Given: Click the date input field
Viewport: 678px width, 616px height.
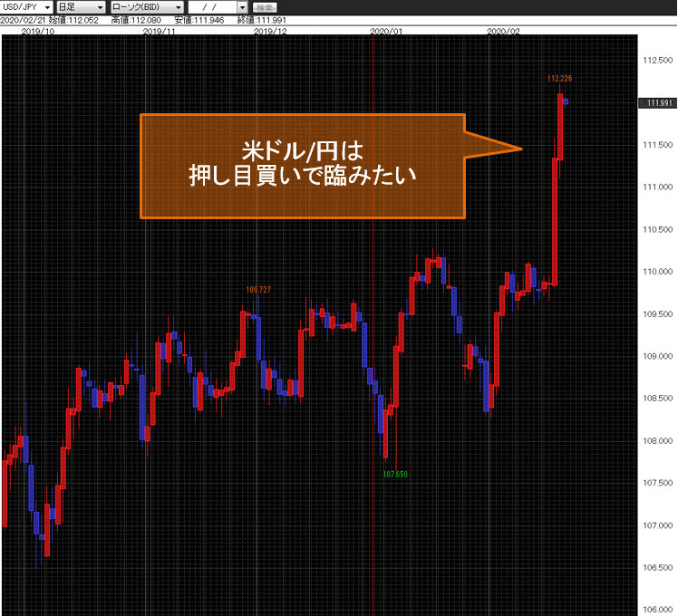Looking at the screenshot, I should point(213,7).
